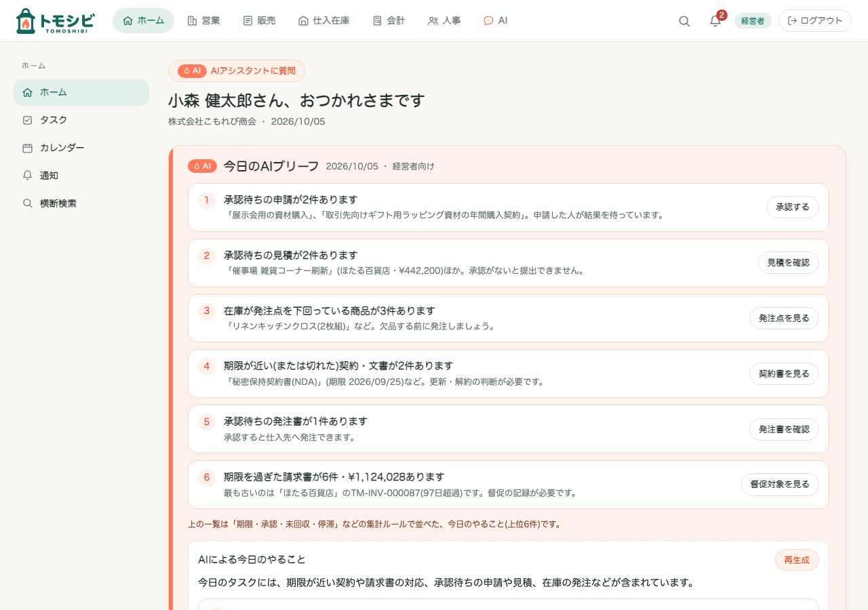Click the 発注書を確認 button
868x610 pixels.
[x=784, y=429]
